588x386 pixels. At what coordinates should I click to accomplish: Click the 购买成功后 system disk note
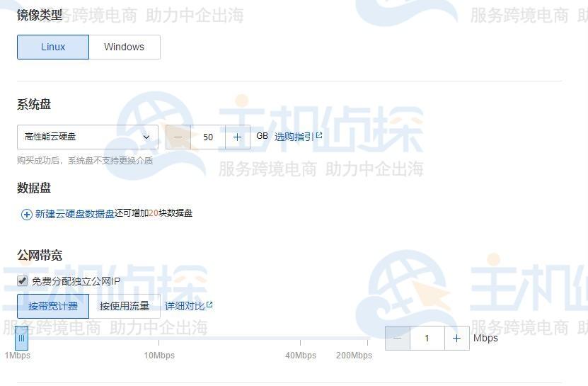tap(85, 161)
